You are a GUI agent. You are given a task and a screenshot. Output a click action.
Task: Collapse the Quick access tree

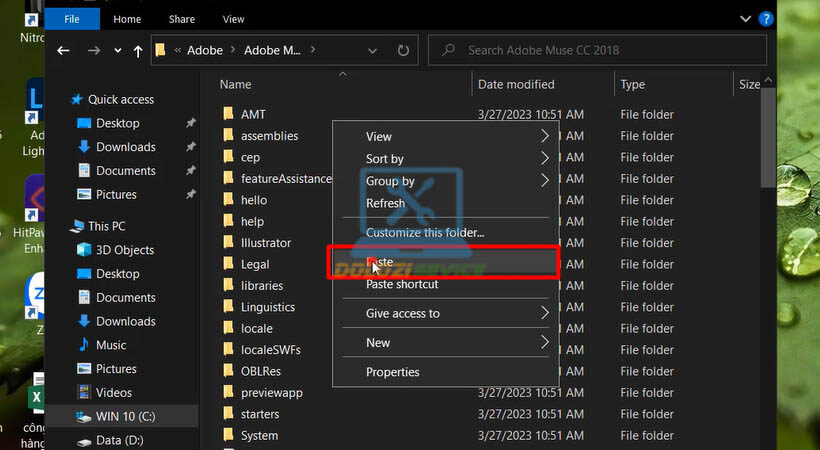[62, 100]
